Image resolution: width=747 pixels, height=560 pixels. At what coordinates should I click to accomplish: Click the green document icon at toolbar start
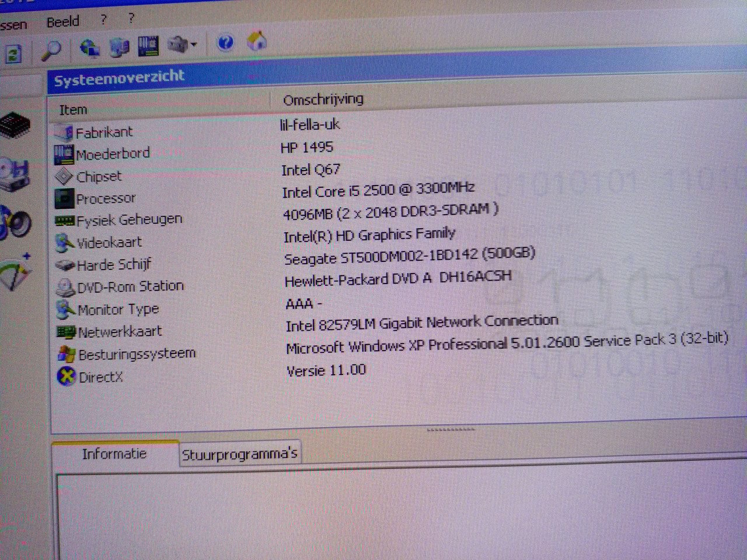click(x=13, y=54)
